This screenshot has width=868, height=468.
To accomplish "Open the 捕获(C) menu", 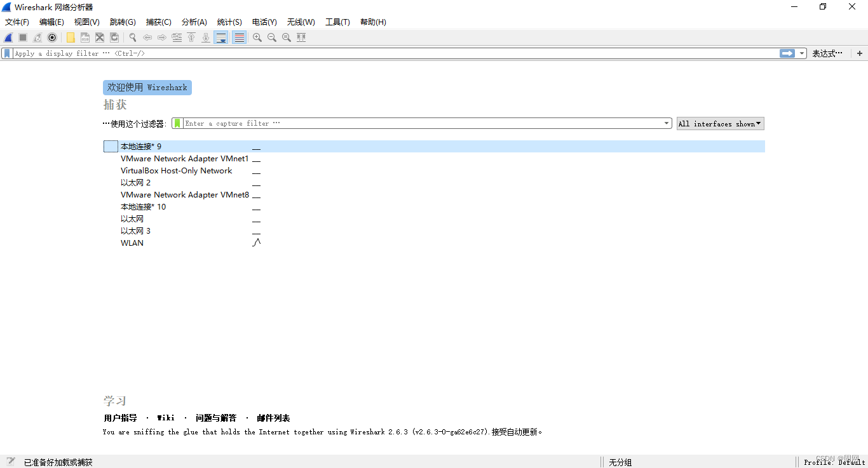I will 158,22.
